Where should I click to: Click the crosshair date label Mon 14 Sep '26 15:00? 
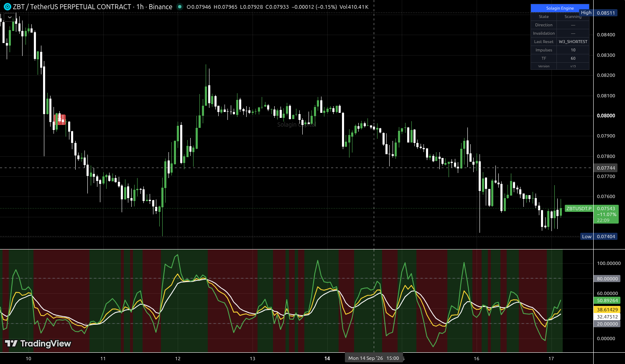coord(374,358)
